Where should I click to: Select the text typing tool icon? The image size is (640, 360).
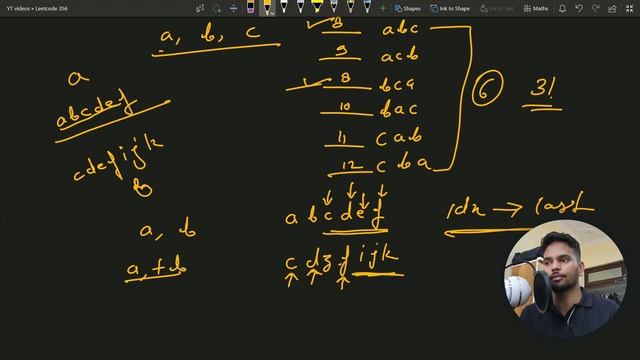click(x=200, y=8)
